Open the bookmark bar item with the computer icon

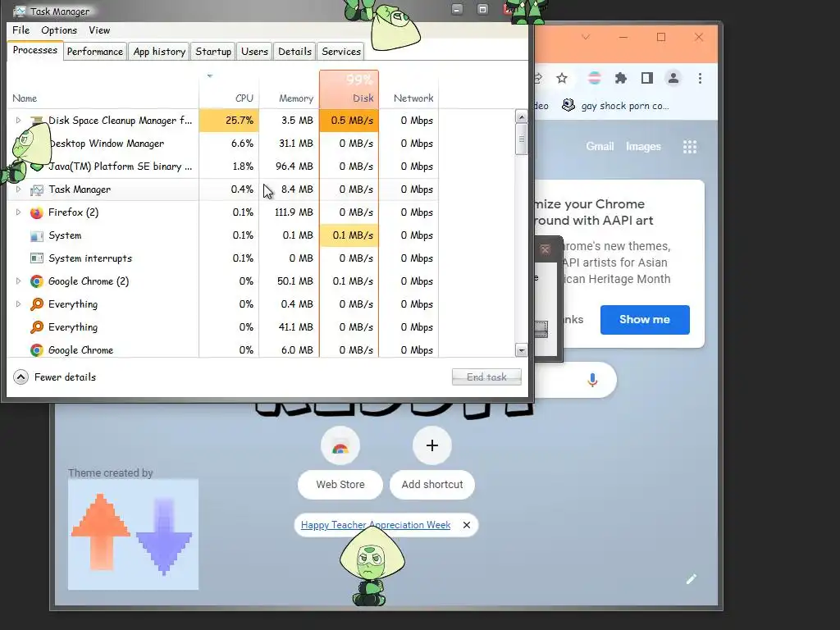click(x=615, y=106)
